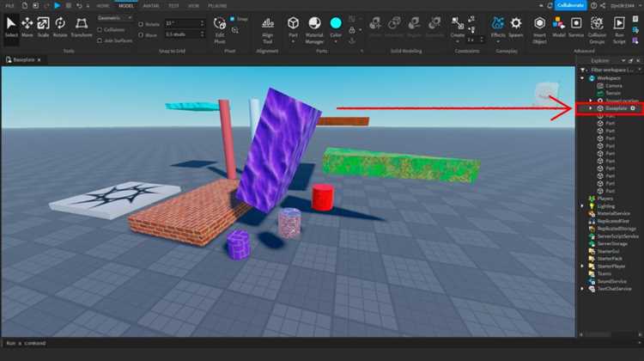Viewport: 644px width, 361px height.
Task: Expand the Workspace tree node
Action: coord(582,78)
